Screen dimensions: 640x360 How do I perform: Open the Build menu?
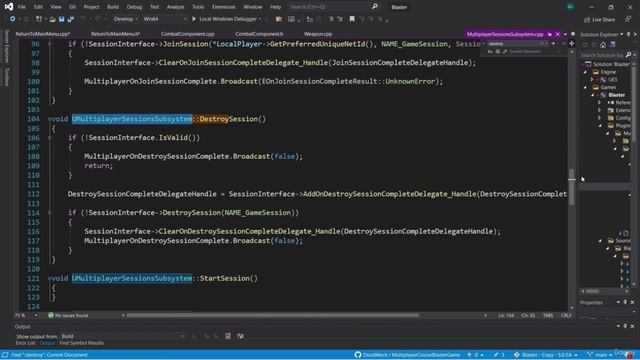[x=113, y=7]
